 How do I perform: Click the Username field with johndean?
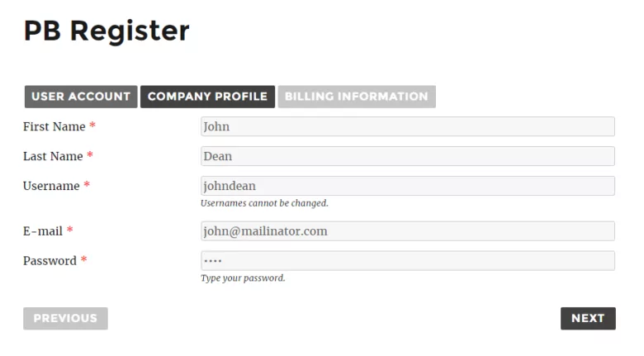pyautogui.click(x=407, y=186)
